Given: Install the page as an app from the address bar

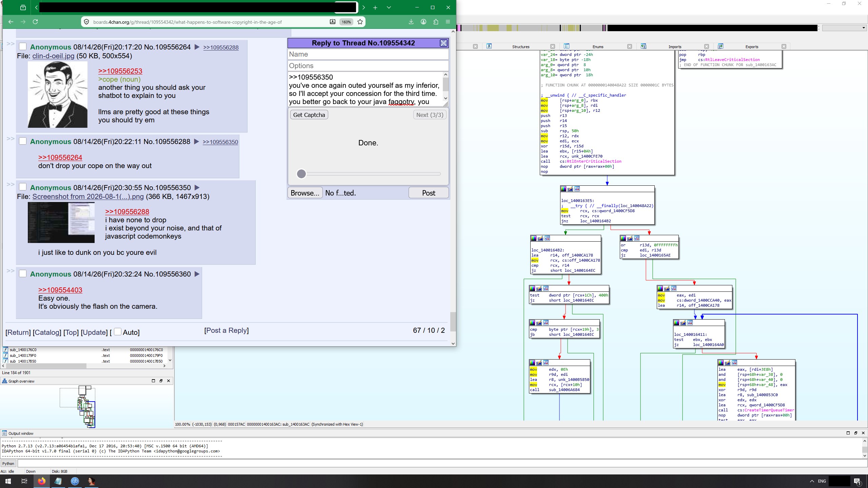Looking at the screenshot, I should (x=333, y=22).
